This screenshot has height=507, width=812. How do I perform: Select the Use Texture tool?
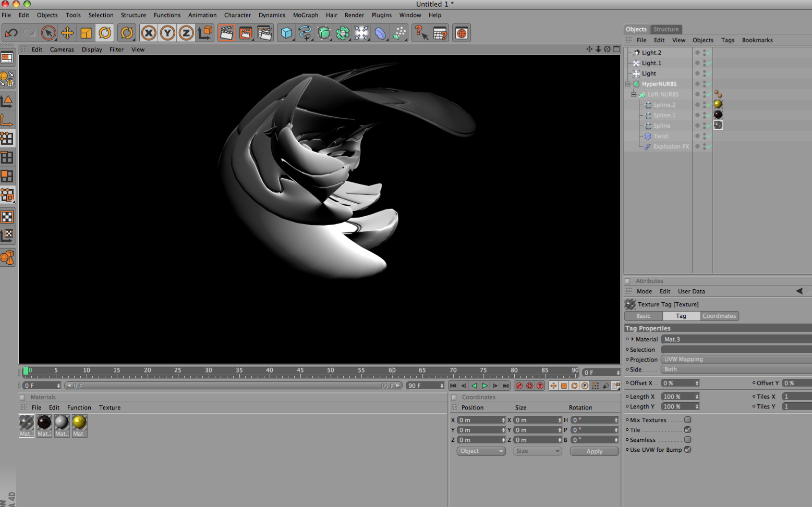pyautogui.click(x=7, y=217)
